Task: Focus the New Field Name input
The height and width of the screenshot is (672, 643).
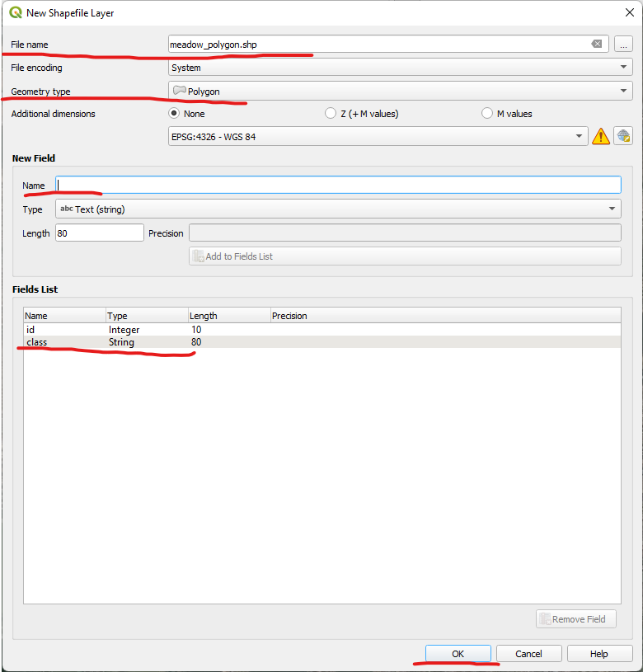Action: pyautogui.click(x=338, y=185)
